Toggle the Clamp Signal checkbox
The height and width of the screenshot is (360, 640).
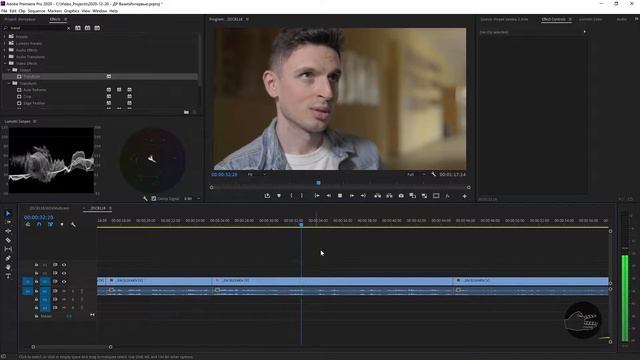pos(154,198)
